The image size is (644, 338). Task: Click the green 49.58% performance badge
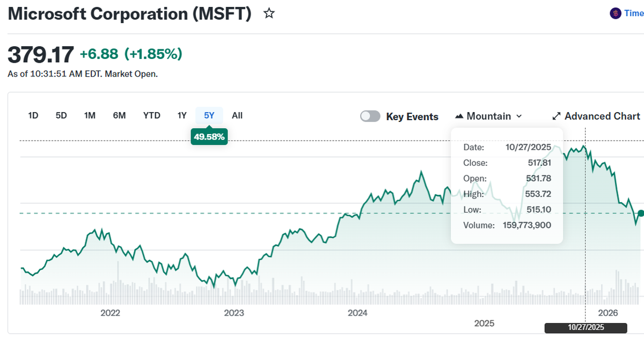pyautogui.click(x=210, y=137)
